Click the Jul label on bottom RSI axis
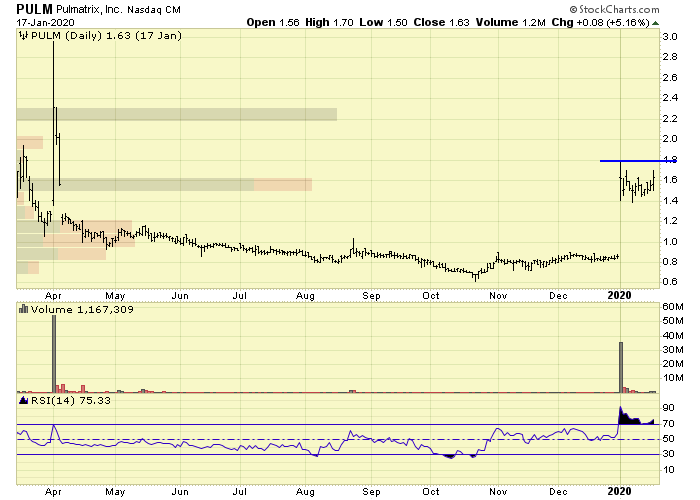The height and width of the screenshot is (500, 700). click(240, 492)
